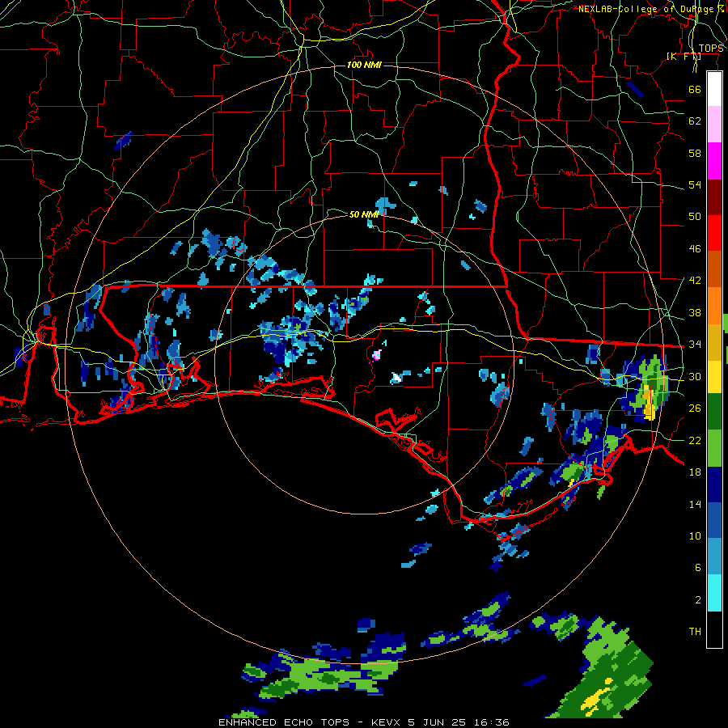
Task: Click the 100 NMI range ring label
Action: [364, 65]
